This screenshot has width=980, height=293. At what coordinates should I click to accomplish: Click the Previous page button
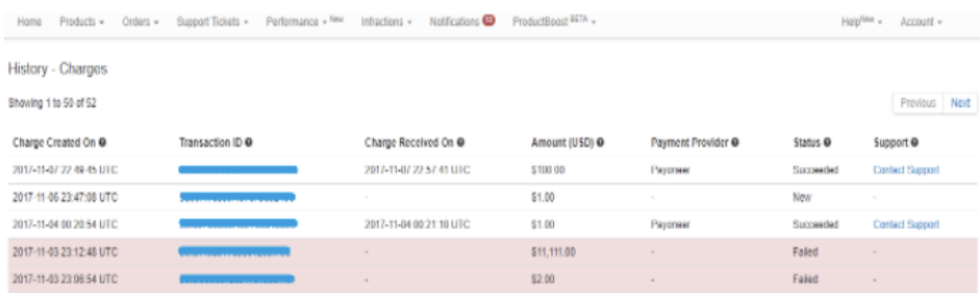(917, 103)
